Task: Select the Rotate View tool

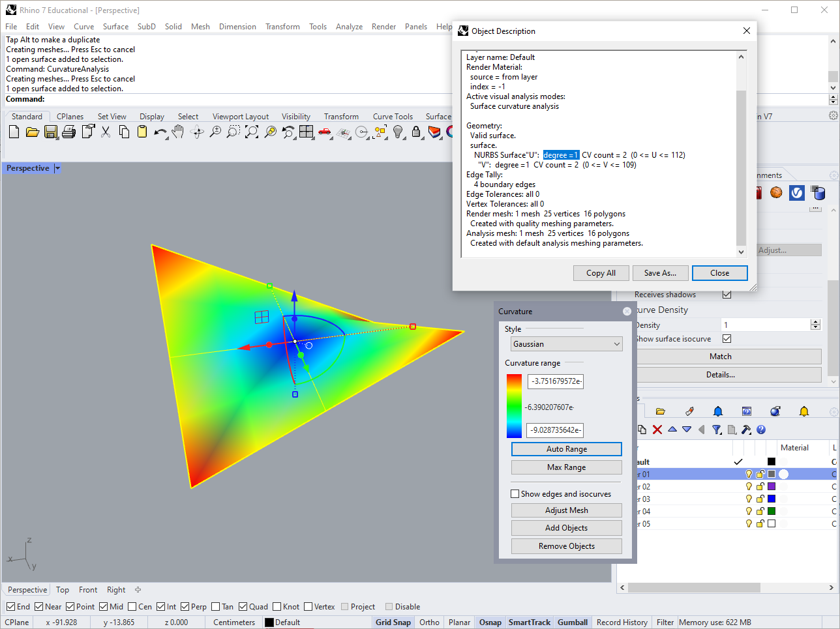Action: (x=197, y=132)
